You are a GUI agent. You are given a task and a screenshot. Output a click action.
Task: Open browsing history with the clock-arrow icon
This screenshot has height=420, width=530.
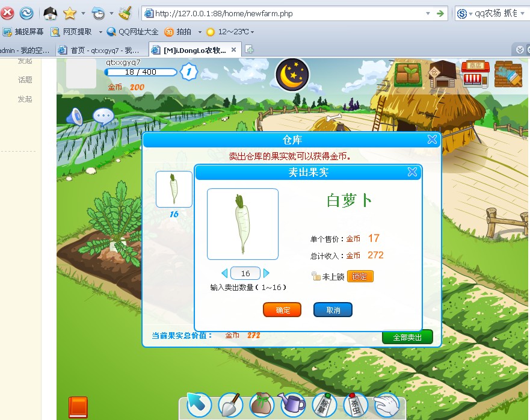click(99, 13)
